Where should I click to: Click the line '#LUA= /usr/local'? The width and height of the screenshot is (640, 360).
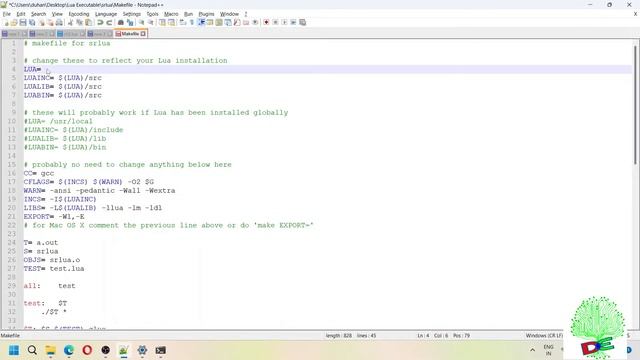[x=58, y=121]
